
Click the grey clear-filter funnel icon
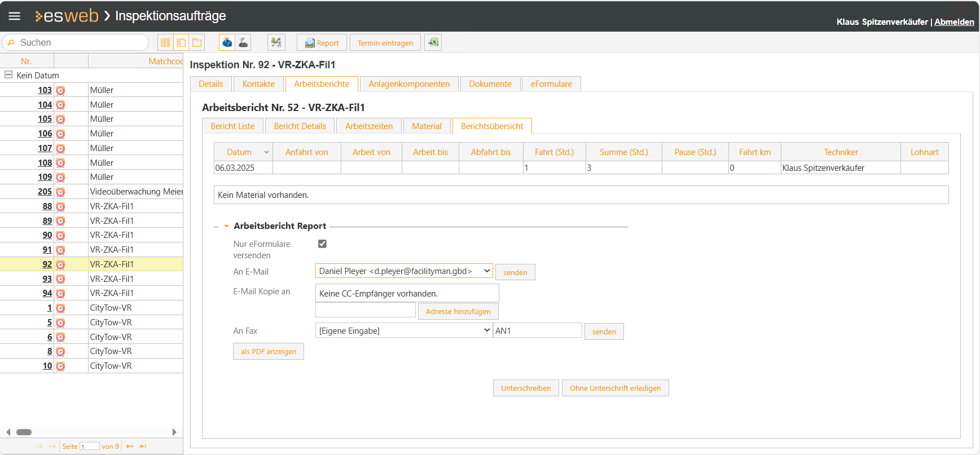[x=243, y=43]
